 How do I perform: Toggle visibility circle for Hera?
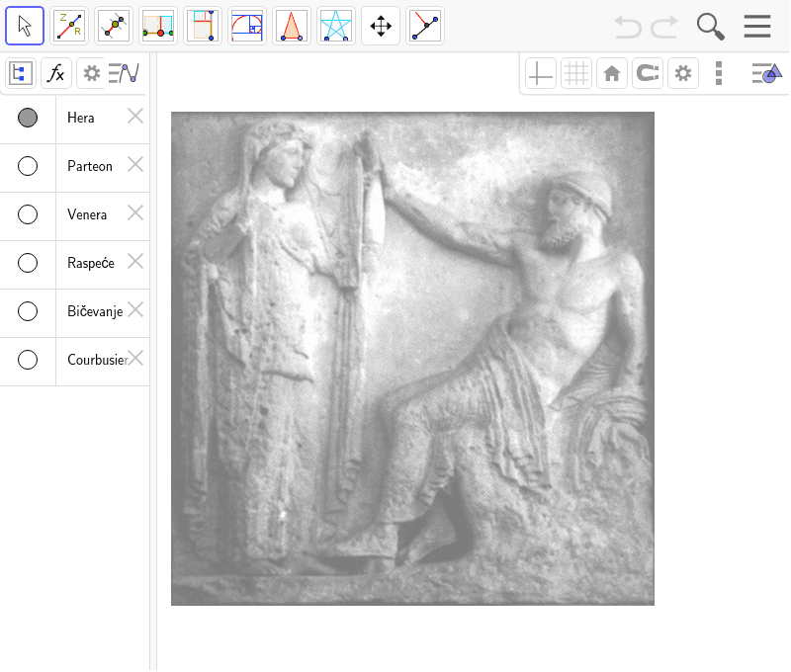pos(28,118)
